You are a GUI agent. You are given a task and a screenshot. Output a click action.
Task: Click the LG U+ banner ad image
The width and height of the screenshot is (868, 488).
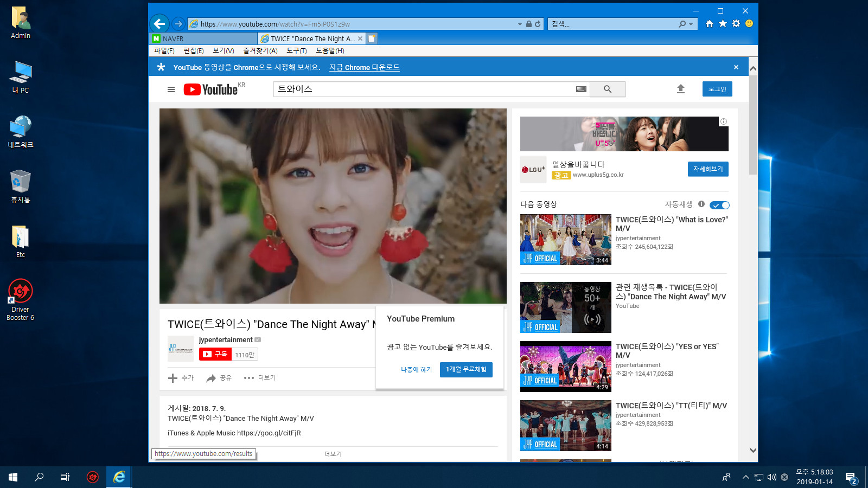click(624, 134)
